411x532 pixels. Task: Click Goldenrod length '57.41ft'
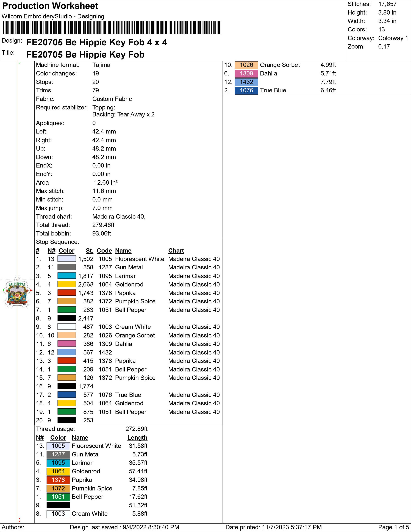click(x=138, y=471)
